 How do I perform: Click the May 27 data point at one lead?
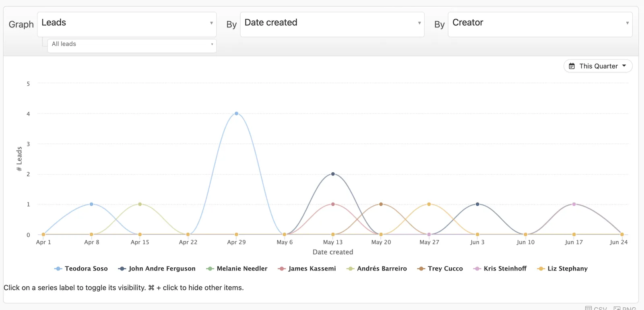(429, 204)
